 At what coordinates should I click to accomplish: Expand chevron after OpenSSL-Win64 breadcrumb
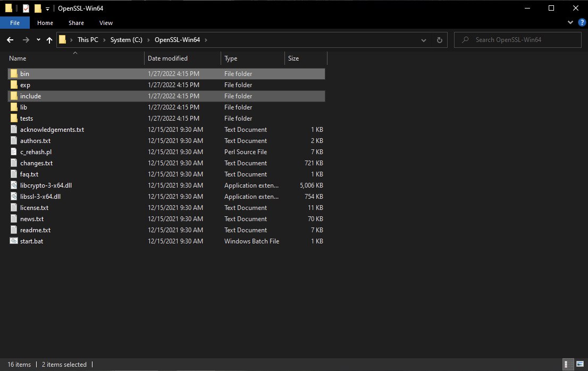click(206, 40)
